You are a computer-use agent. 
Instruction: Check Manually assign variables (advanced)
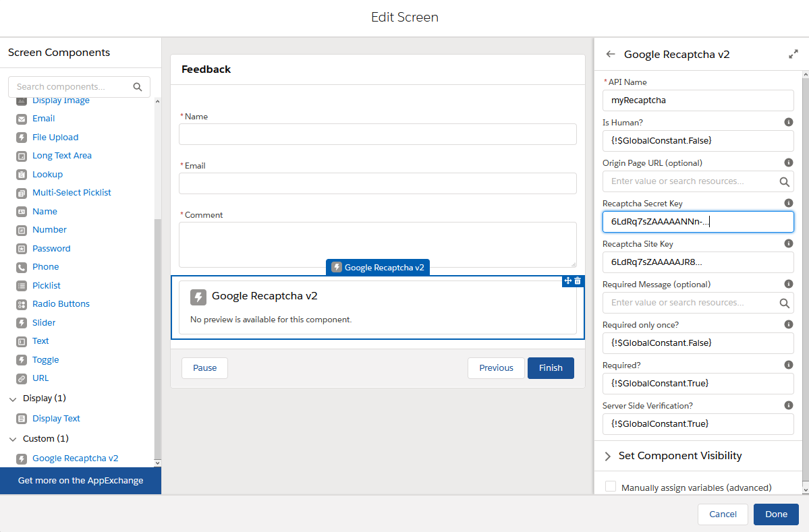pyautogui.click(x=611, y=487)
